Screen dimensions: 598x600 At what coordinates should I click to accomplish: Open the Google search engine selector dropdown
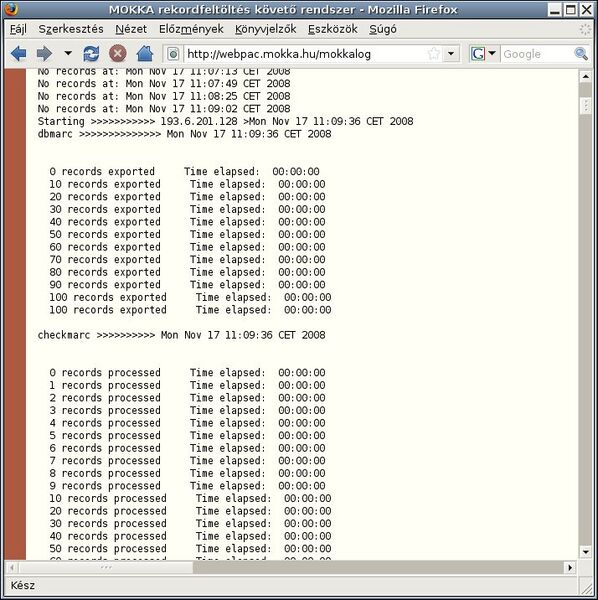[484, 54]
